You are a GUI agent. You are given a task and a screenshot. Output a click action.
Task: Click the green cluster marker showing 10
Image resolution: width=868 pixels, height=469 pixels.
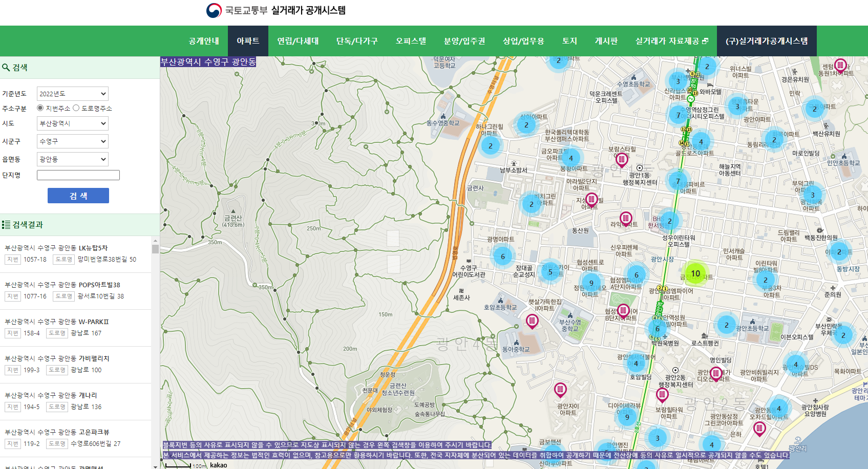[x=695, y=273]
